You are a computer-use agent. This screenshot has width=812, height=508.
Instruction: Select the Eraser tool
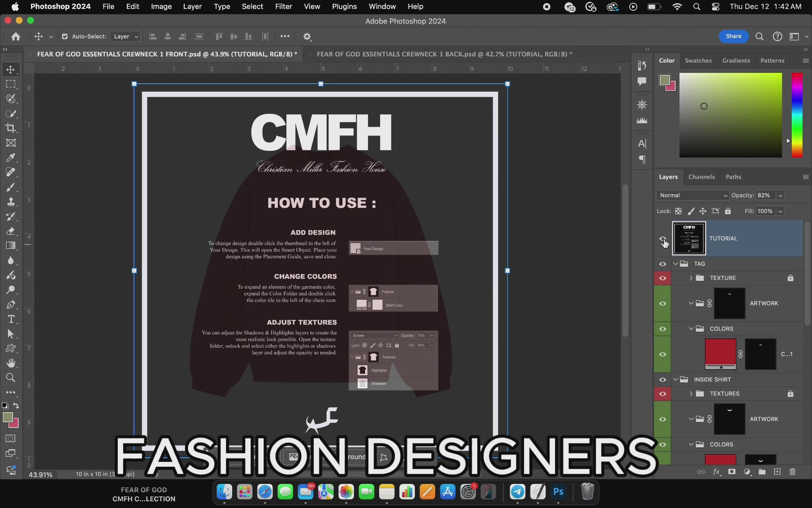[10, 231]
